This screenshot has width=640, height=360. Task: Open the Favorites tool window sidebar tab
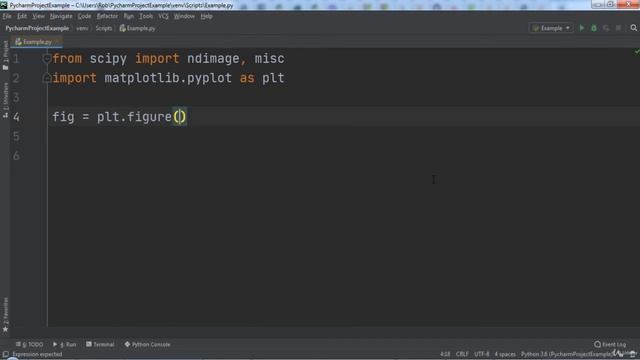[x=5, y=315]
